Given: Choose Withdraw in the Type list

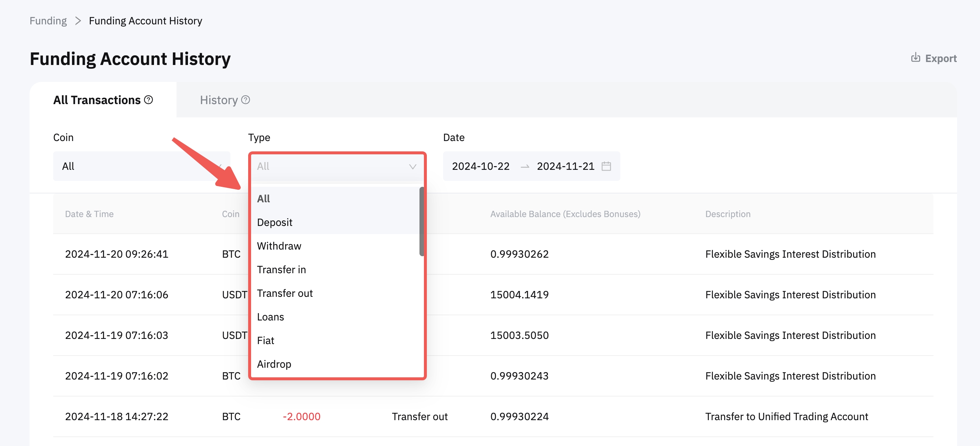Looking at the screenshot, I should coord(279,246).
